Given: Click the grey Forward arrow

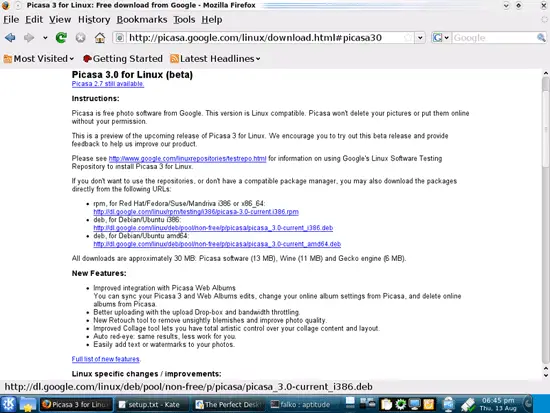Looking at the screenshot, I should tap(29, 38).
